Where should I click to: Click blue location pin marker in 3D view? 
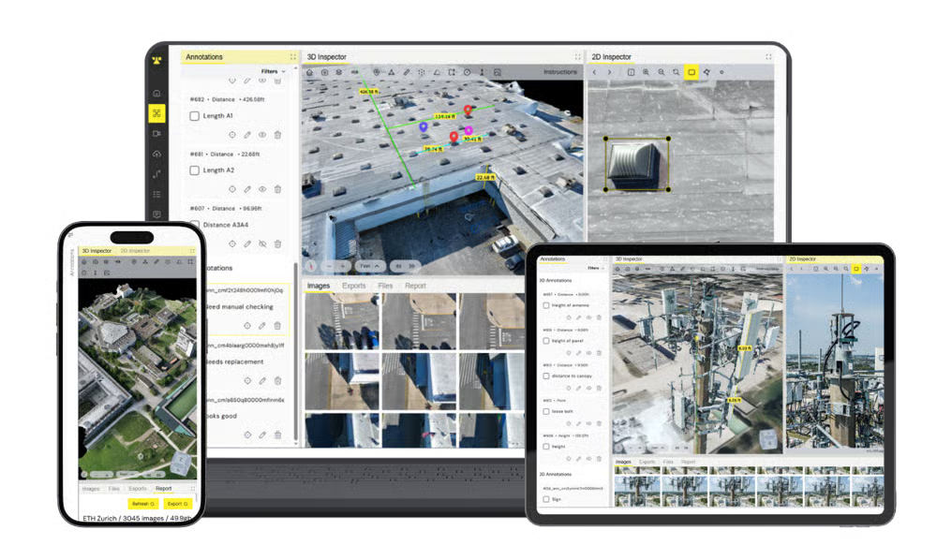point(424,126)
